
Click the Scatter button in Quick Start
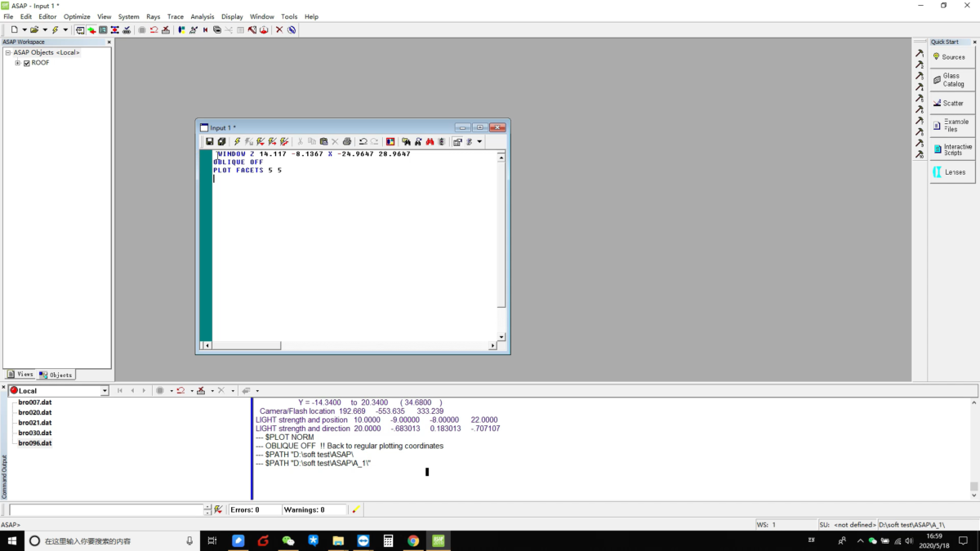(952, 103)
